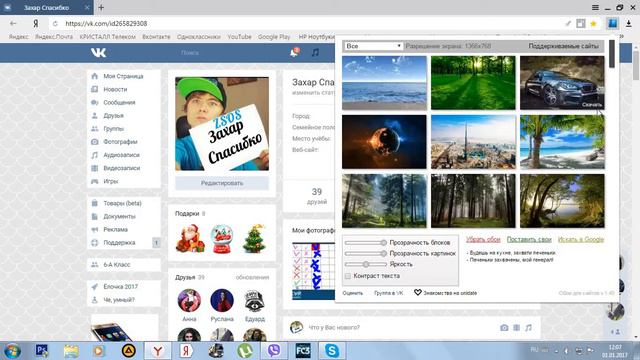The image size is (640, 360).
Task: Select the green forest sunlight wallpaper
Action: (473, 83)
